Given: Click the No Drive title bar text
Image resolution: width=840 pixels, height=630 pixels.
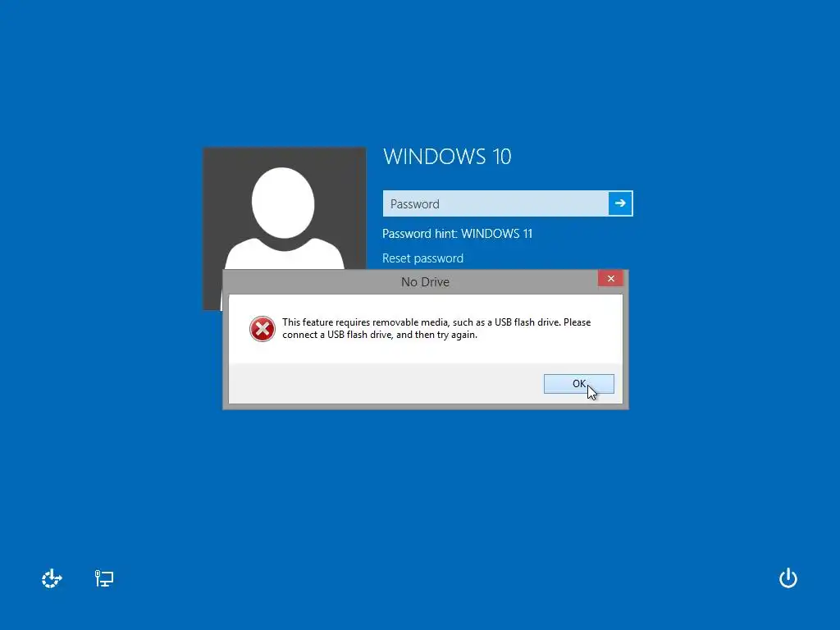Looking at the screenshot, I should (426, 282).
